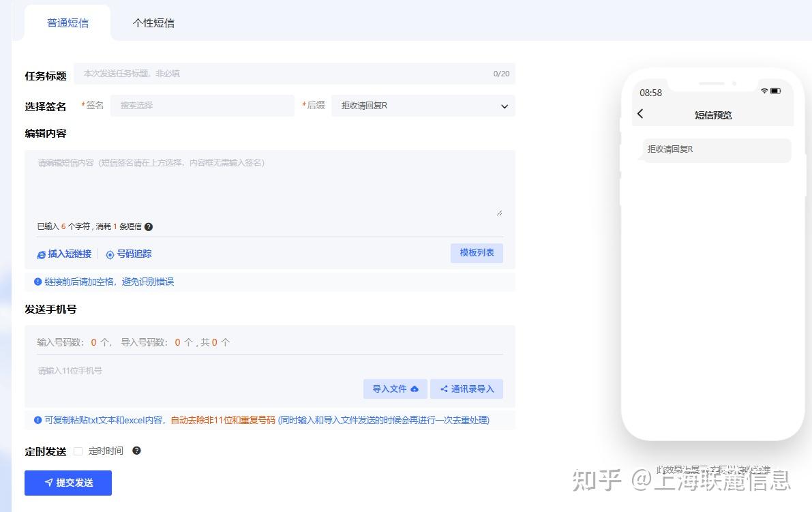This screenshot has height=512, width=812.
Task: Click the 已输入 6 个字符 status text
Action: point(63,226)
